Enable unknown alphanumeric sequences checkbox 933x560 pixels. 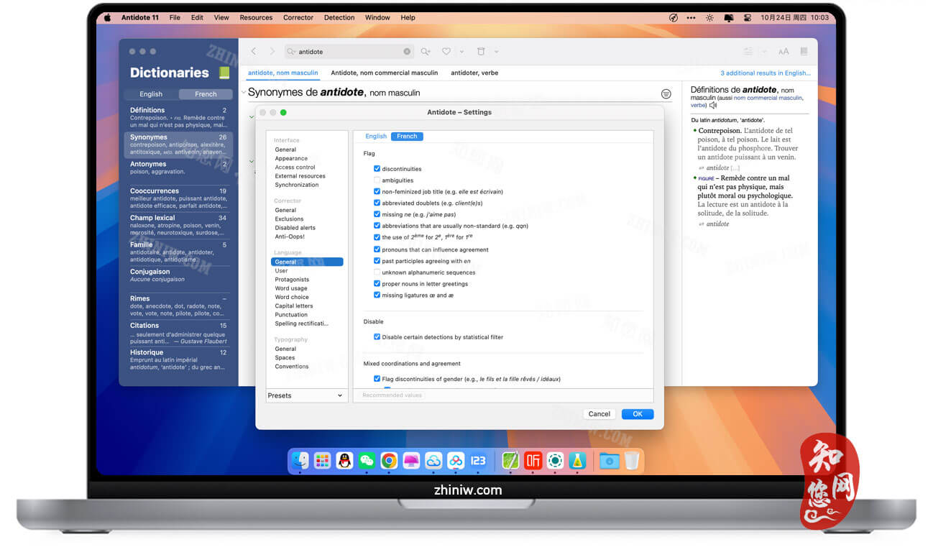pyautogui.click(x=377, y=272)
